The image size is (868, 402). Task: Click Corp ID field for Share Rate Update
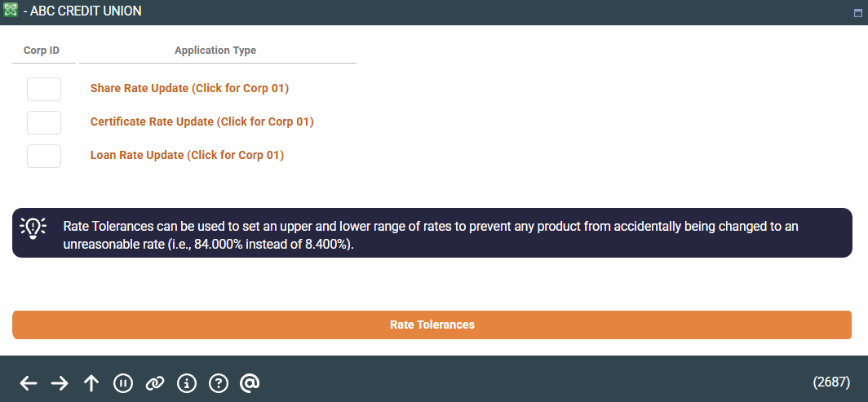[44, 89]
